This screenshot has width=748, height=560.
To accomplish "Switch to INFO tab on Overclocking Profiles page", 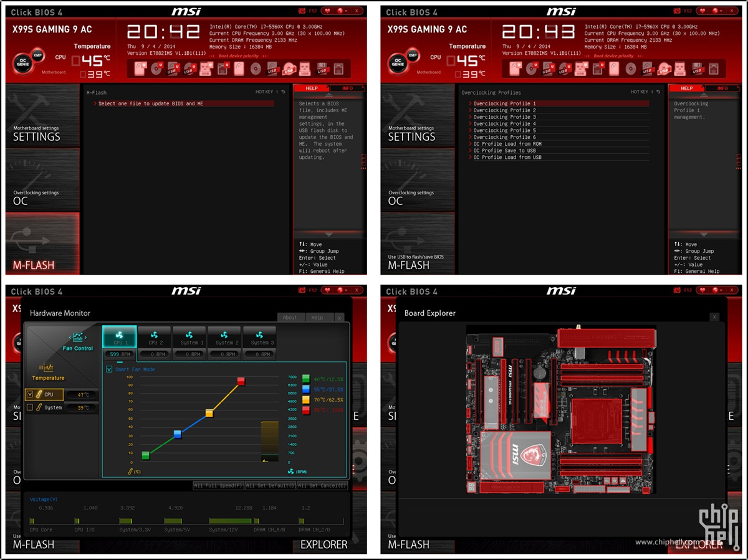I will (722, 88).
